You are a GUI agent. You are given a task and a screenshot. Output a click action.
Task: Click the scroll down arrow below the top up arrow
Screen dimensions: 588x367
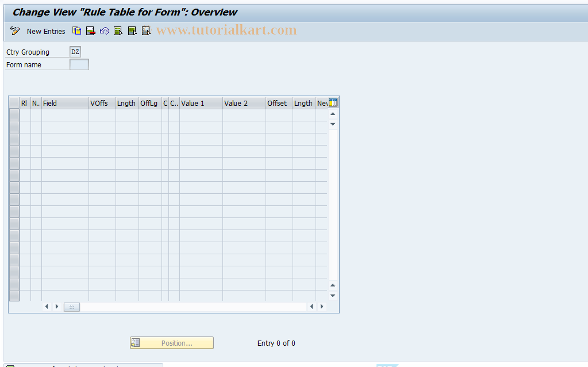point(333,124)
